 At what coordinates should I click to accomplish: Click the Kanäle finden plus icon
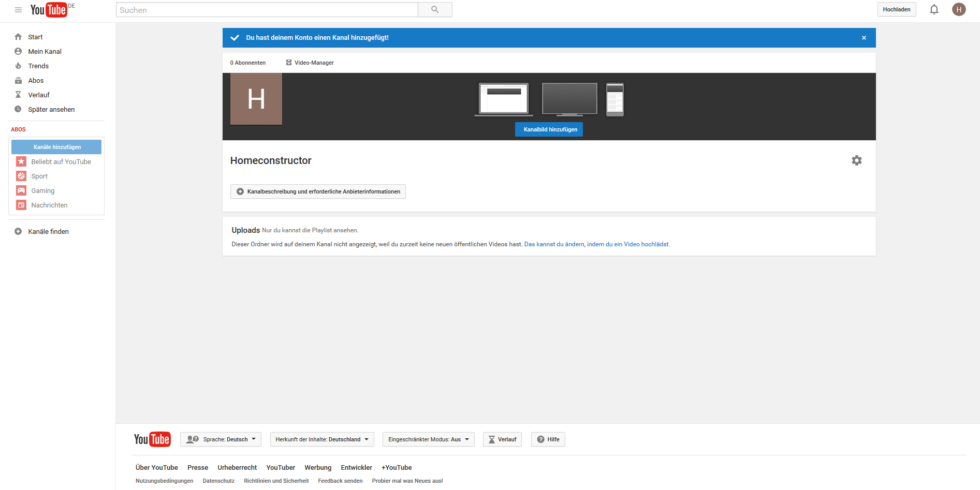pyautogui.click(x=18, y=231)
